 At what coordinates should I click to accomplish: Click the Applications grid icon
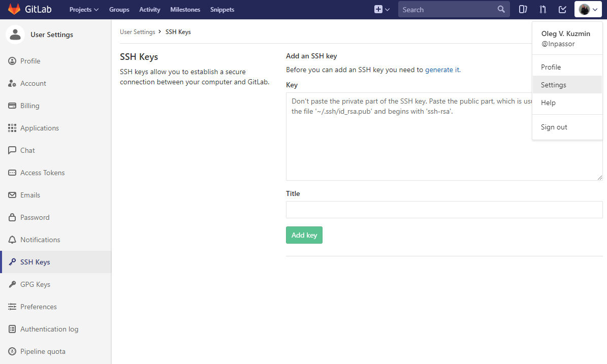(12, 128)
